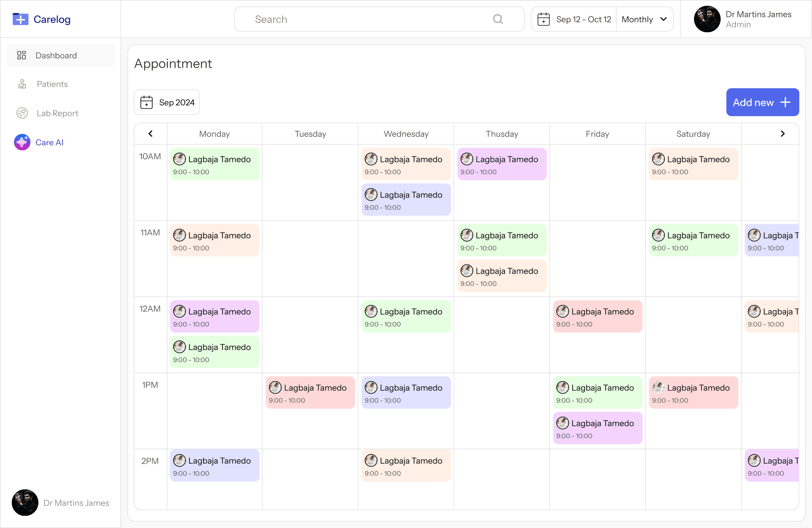812x528 pixels.
Task: Click the Add new button
Action: pyautogui.click(x=762, y=102)
